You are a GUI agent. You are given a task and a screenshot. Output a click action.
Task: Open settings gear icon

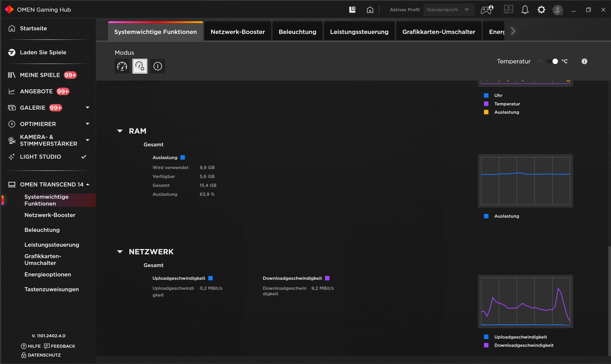pos(541,10)
